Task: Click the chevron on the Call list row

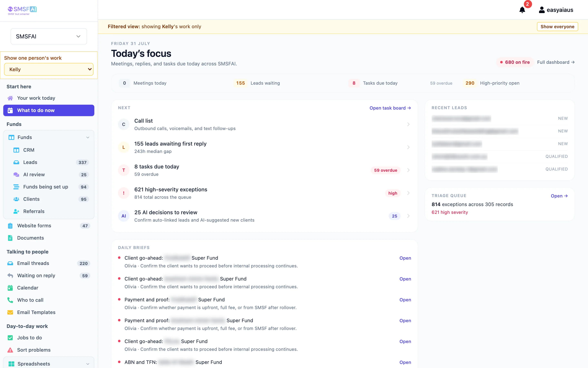Action: tap(409, 124)
